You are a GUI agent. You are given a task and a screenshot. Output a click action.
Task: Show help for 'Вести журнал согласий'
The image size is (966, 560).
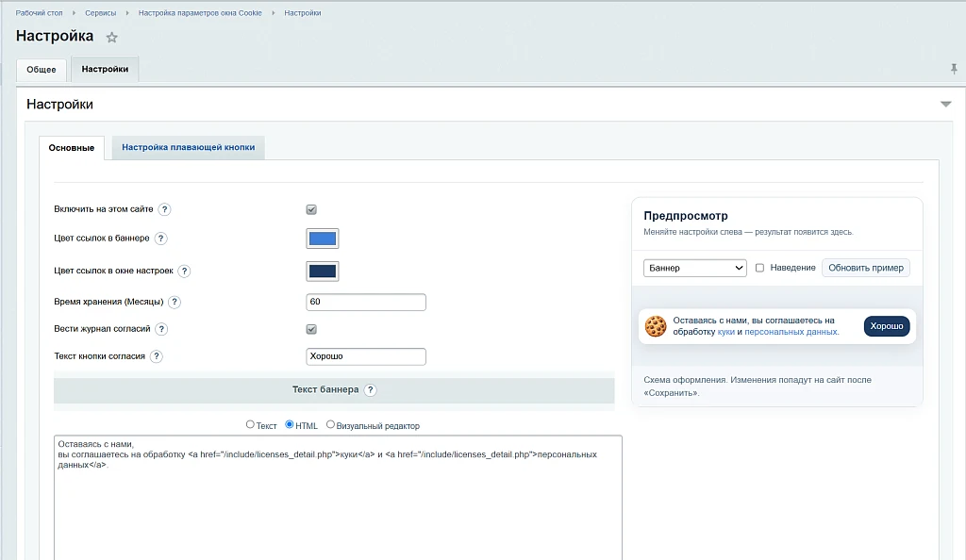coord(161,329)
